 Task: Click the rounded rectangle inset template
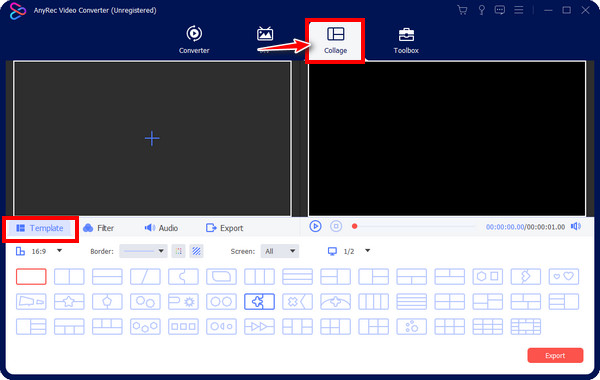(x=221, y=276)
